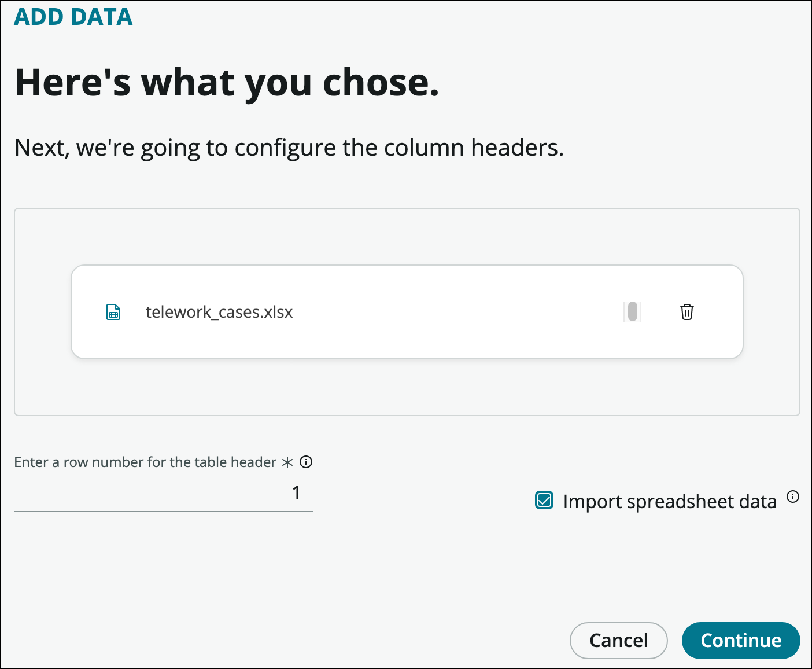Show info icon next to Import spreadsheet data
Image resolution: width=812 pixels, height=669 pixels.
793,497
